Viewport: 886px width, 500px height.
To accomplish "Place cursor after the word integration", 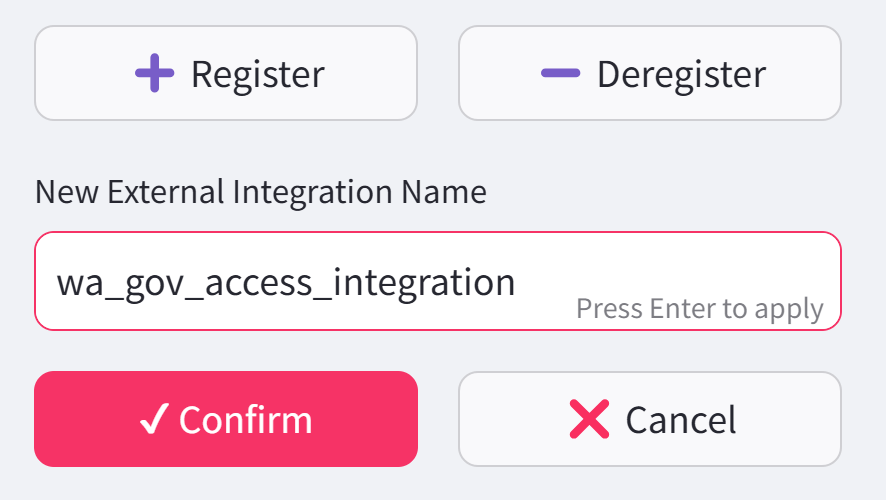I will click(x=517, y=283).
